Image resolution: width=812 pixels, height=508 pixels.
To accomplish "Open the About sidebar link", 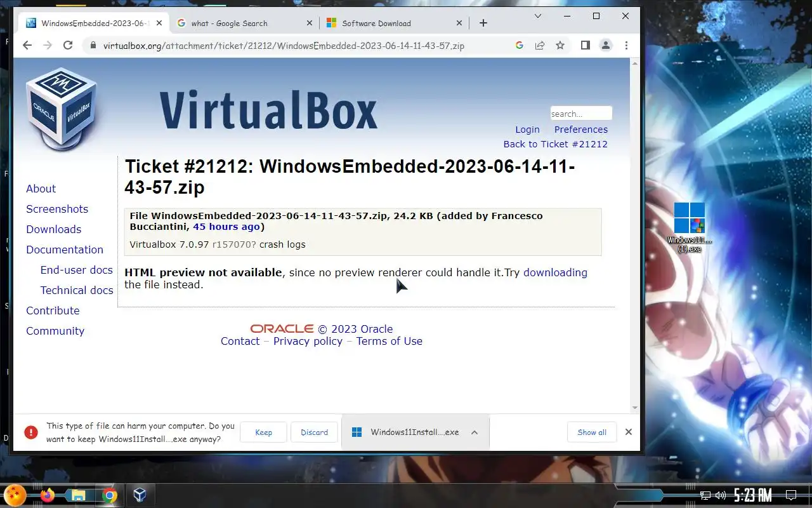I will [41, 189].
